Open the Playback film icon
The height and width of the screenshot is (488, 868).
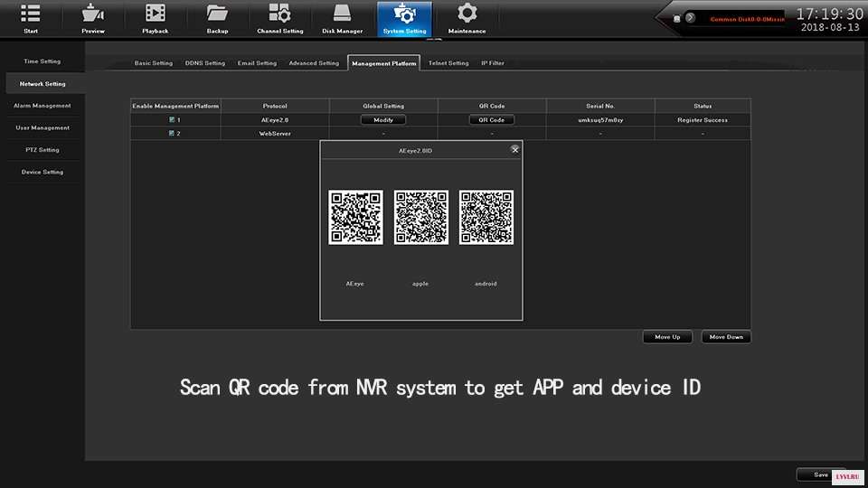pos(156,14)
